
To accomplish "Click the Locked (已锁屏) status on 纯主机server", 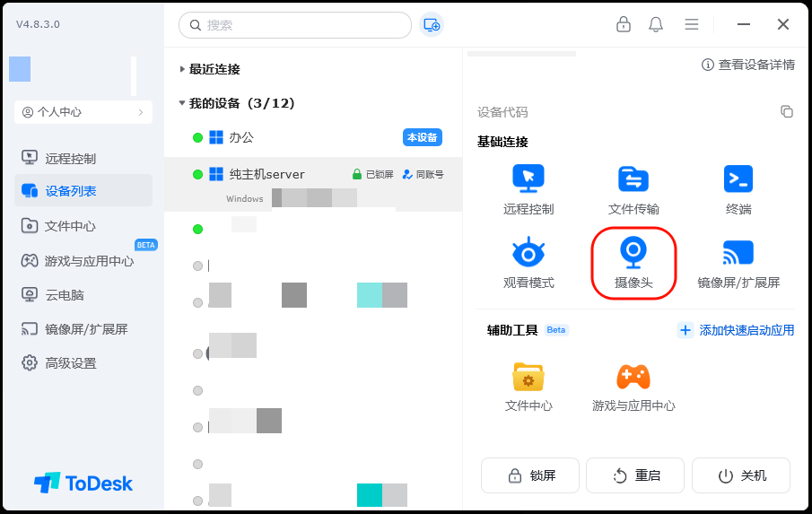I will click(x=373, y=174).
